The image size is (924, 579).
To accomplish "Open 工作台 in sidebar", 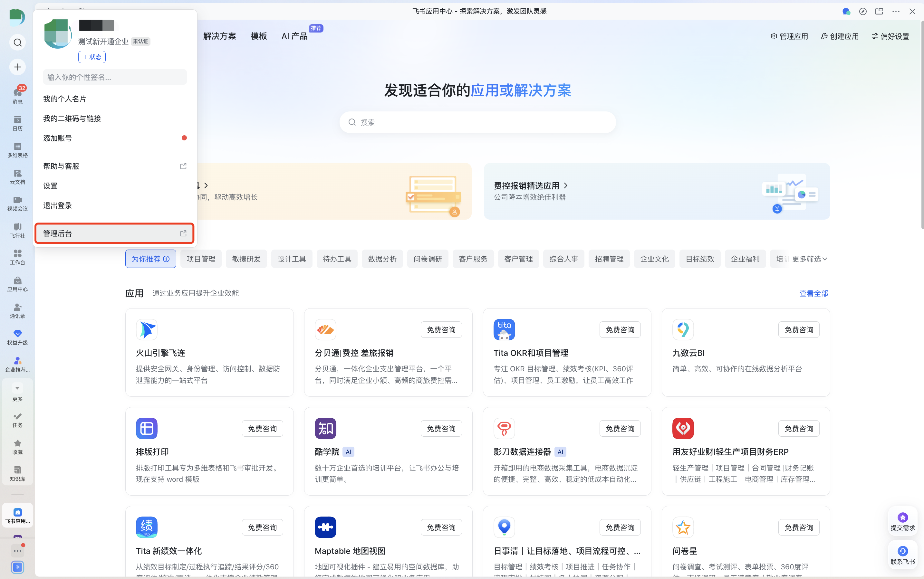I will (18, 257).
